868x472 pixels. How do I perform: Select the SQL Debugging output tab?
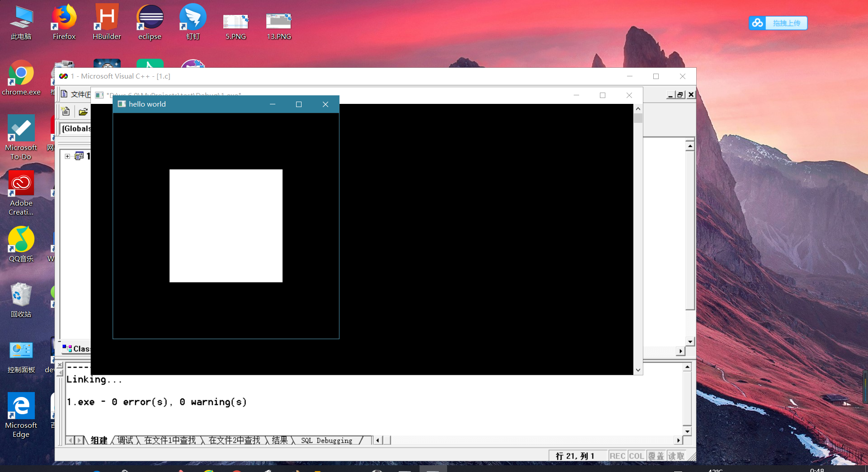[x=326, y=440]
